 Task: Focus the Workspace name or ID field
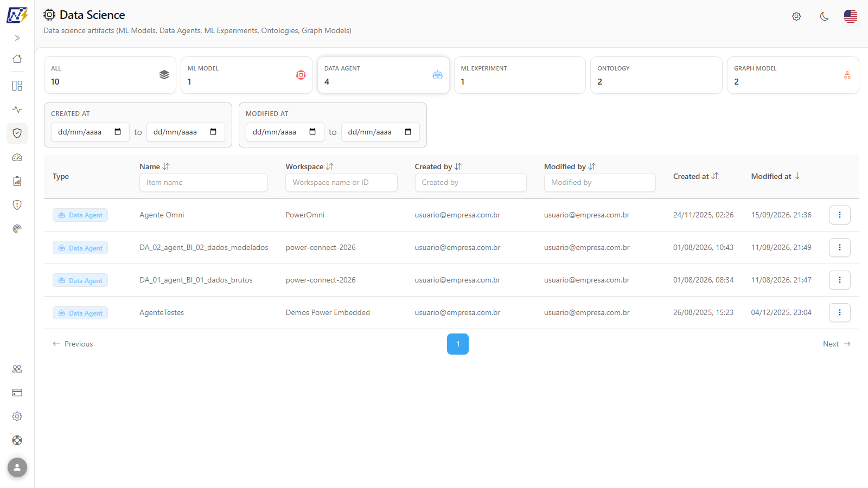click(x=341, y=182)
